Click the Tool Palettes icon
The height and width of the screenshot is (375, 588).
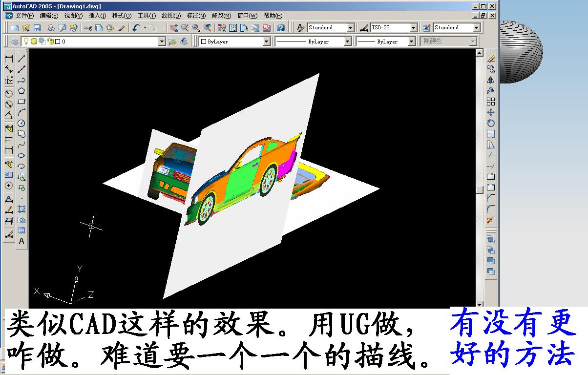[244, 28]
